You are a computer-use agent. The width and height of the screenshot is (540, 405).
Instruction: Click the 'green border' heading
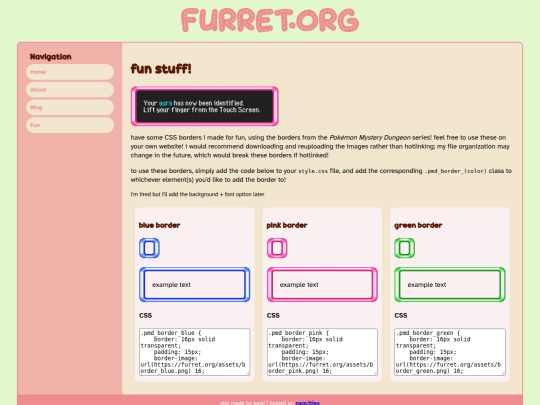[418, 225]
